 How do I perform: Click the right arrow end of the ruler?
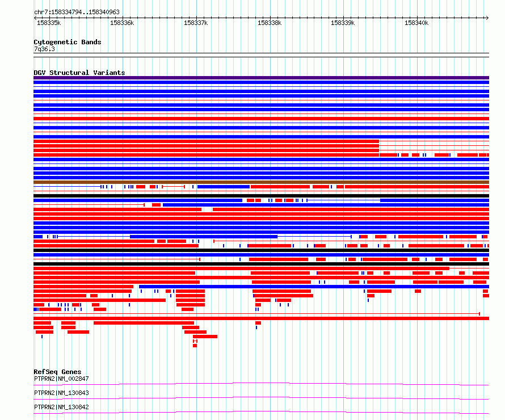tap(487, 18)
